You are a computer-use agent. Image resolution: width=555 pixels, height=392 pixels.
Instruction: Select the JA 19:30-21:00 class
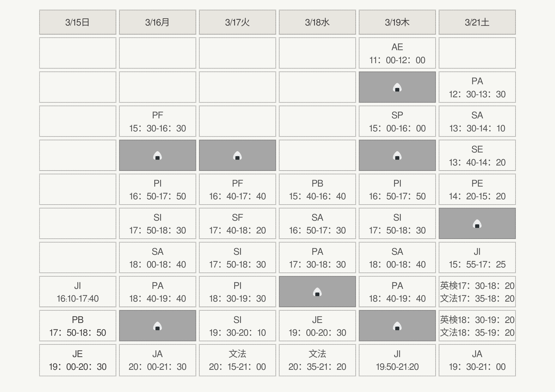pos(477,360)
